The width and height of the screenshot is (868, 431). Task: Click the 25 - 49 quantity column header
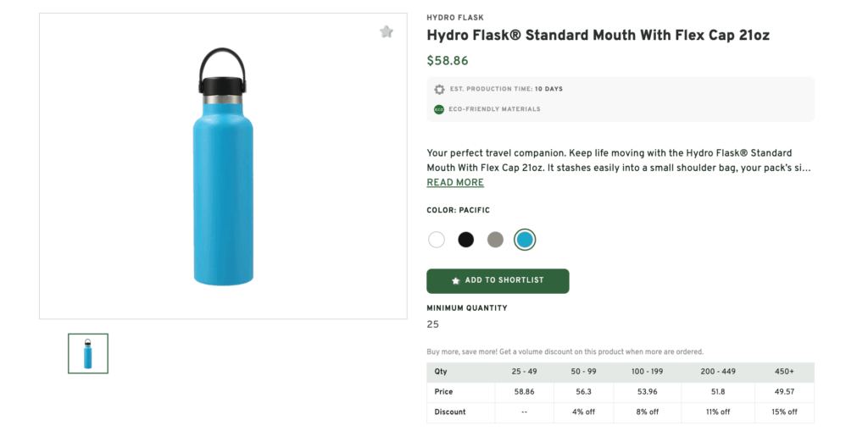524,372
